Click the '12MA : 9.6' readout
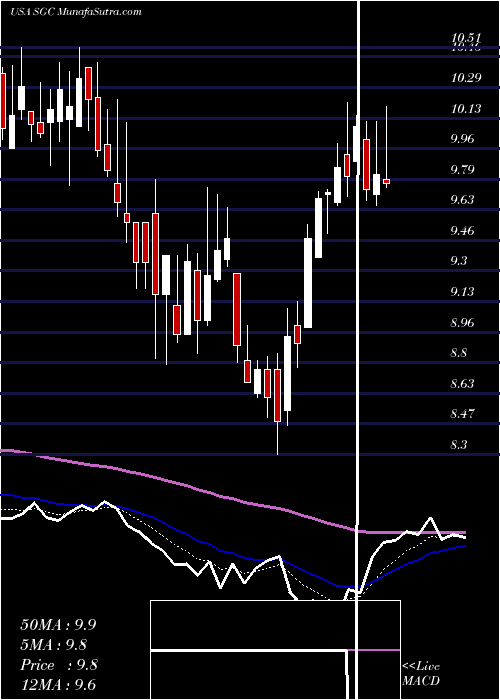Viewport: 500px width, 700px height. pyautogui.click(x=58, y=685)
